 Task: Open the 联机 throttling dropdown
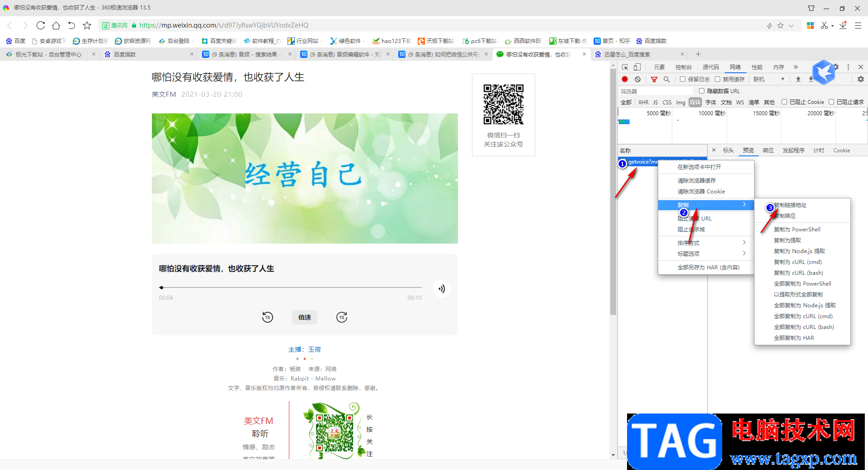pos(769,79)
